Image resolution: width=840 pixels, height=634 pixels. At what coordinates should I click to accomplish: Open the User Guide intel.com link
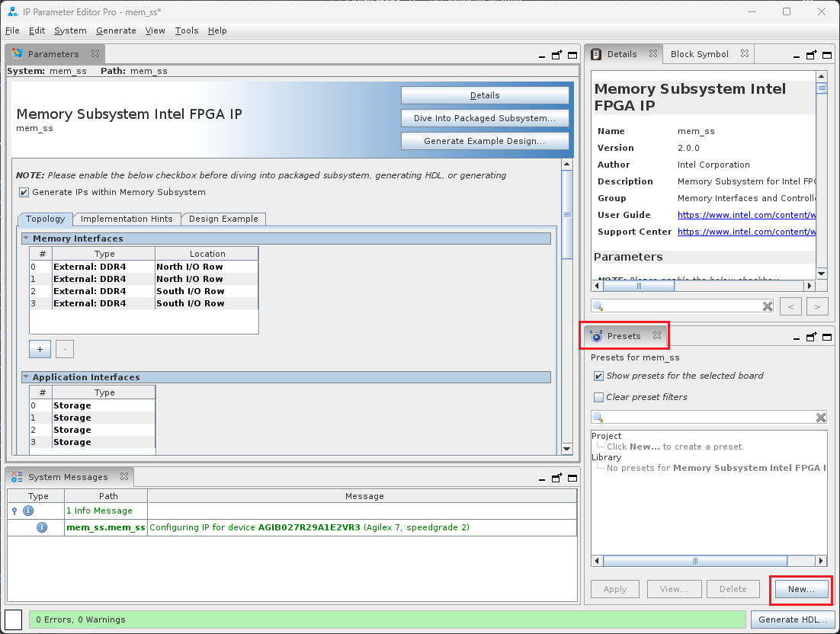click(745, 215)
